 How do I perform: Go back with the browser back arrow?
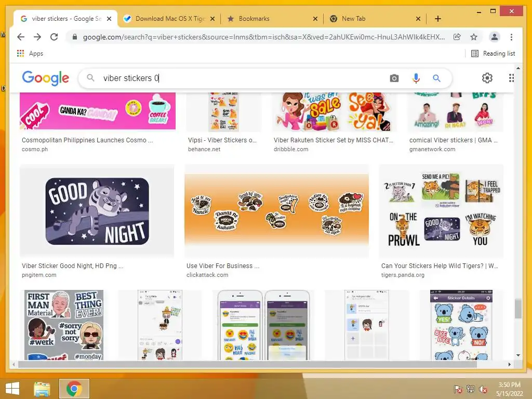coord(21,37)
